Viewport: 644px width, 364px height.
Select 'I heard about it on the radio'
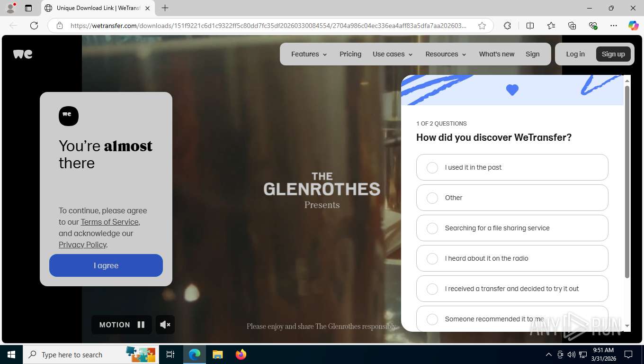[x=512, y=258]
